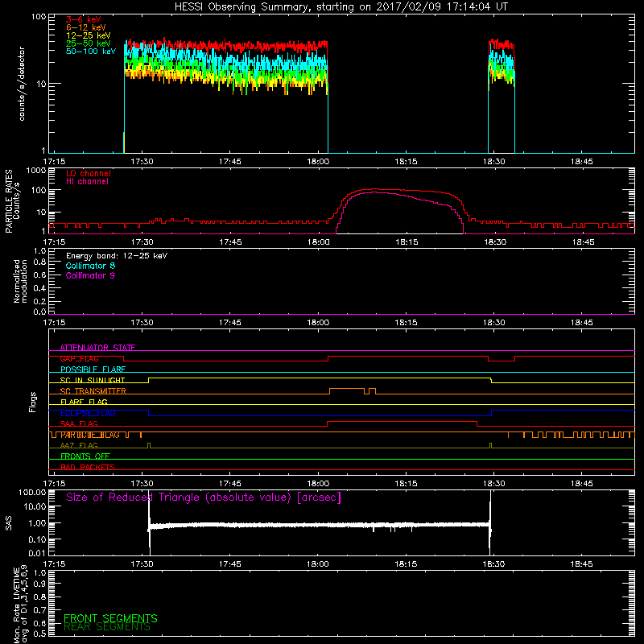644x644 pixels.
Task: Select the 'SC_IN_SUNLIGHT' flag label
Action: (x=93, y=380)
